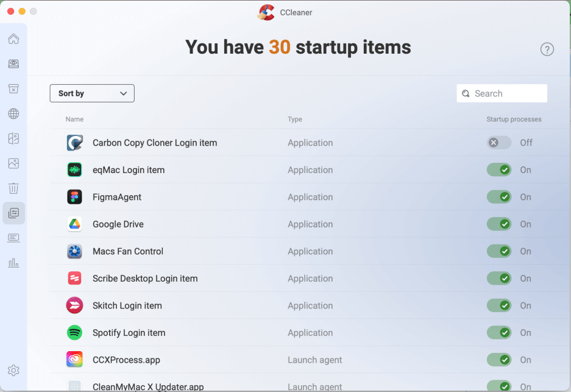Image resolution: width=571 pixels, height=392 pixels.
Task: Click the question mark help icon
Action: click(547, 49)
